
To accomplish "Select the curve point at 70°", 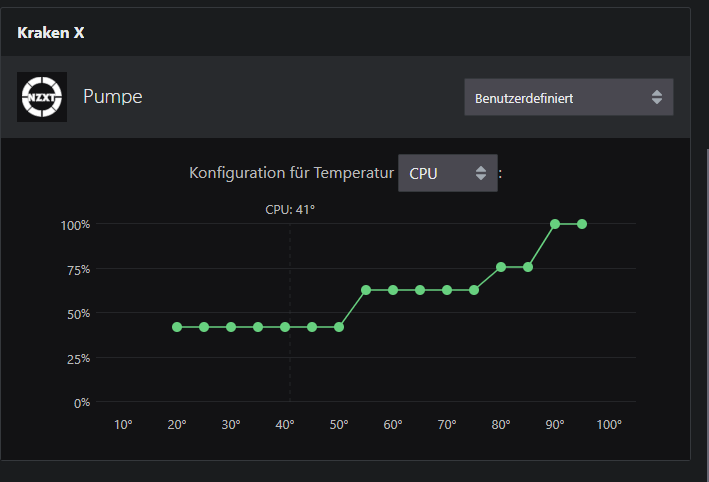I will 447,290.
